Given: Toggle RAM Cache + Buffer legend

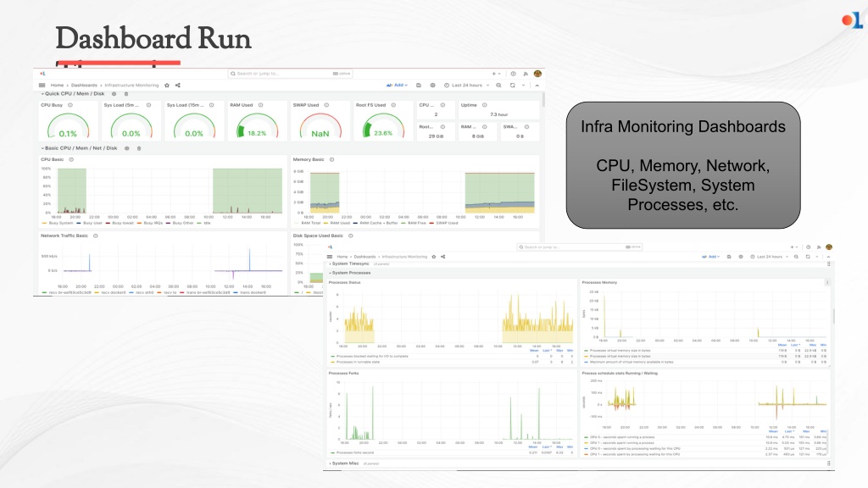Looking at the screenshot, I should 376,223.
